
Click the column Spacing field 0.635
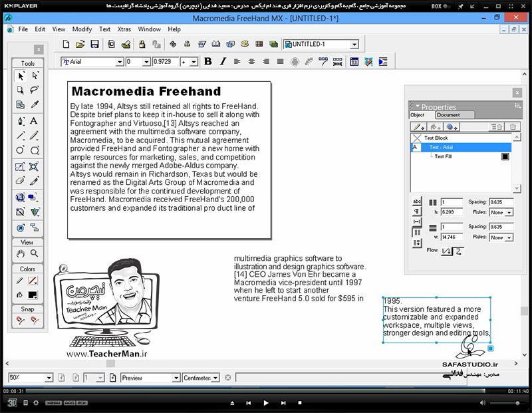tap(501, 202)
